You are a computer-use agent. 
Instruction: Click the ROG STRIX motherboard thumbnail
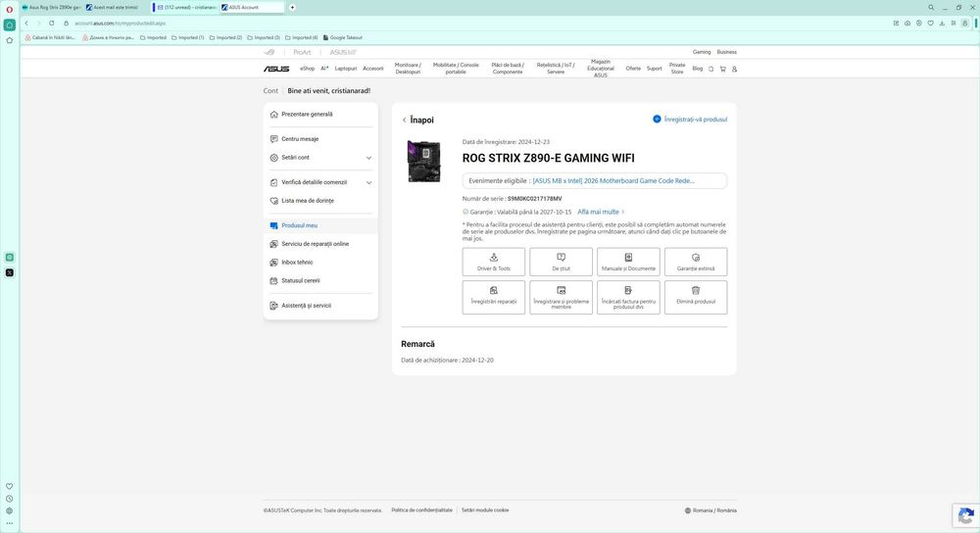[423, 162]
